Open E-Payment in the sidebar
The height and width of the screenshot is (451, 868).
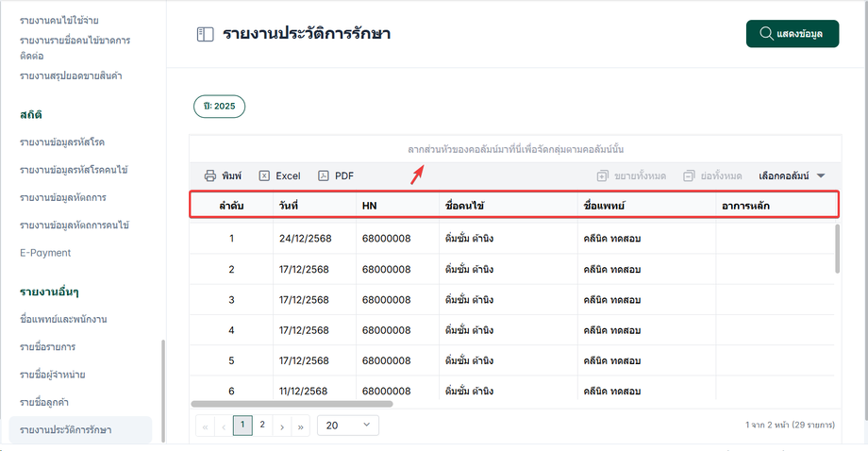click(x=45, y=253)
